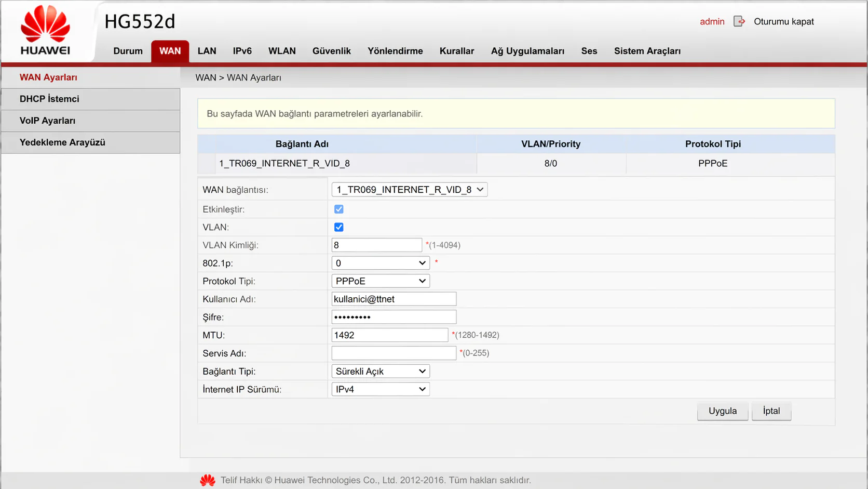Viewport: 868px width, 489px height.
Task: Click the logout icon beside admin
Action: tap(739, 21)
